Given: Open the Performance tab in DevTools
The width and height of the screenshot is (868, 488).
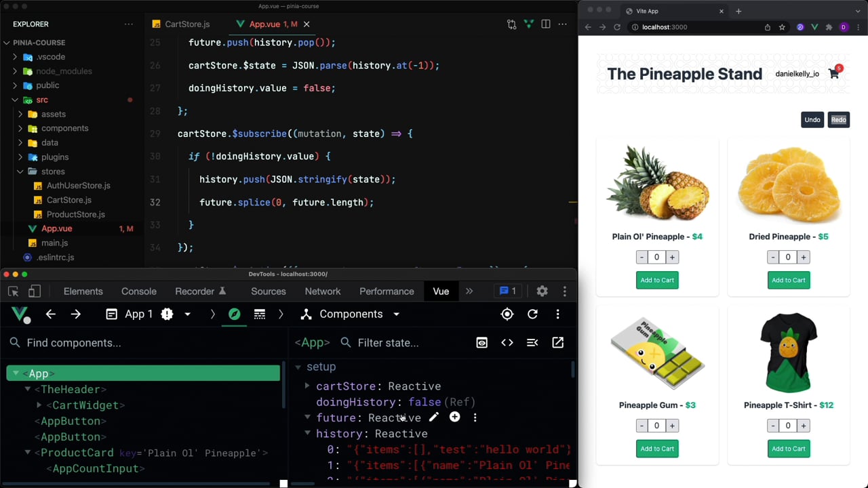Looking at the screenshot, I should (x=387, y=291).
